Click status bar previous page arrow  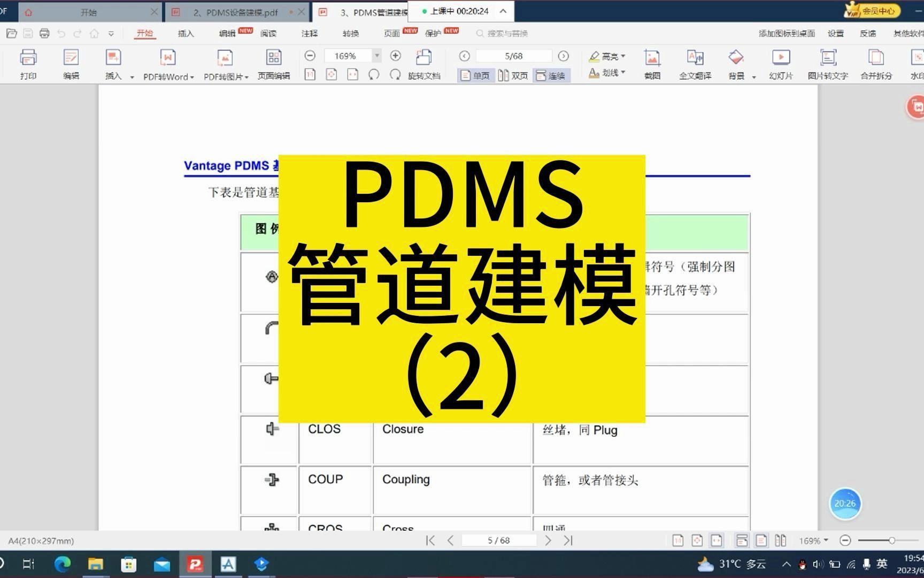pos(450,541)
